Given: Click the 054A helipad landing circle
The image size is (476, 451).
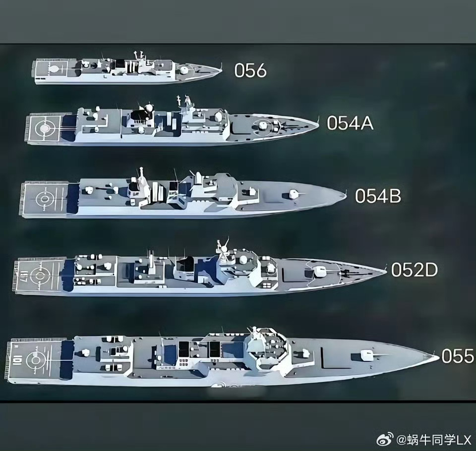Looking at the screenshot, I should 45,129.
